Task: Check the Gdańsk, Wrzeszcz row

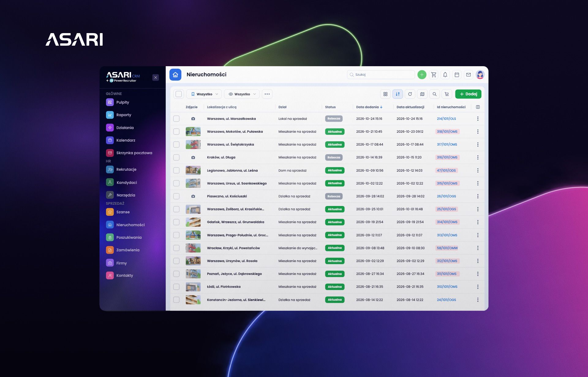Action: tap(176, 222)
